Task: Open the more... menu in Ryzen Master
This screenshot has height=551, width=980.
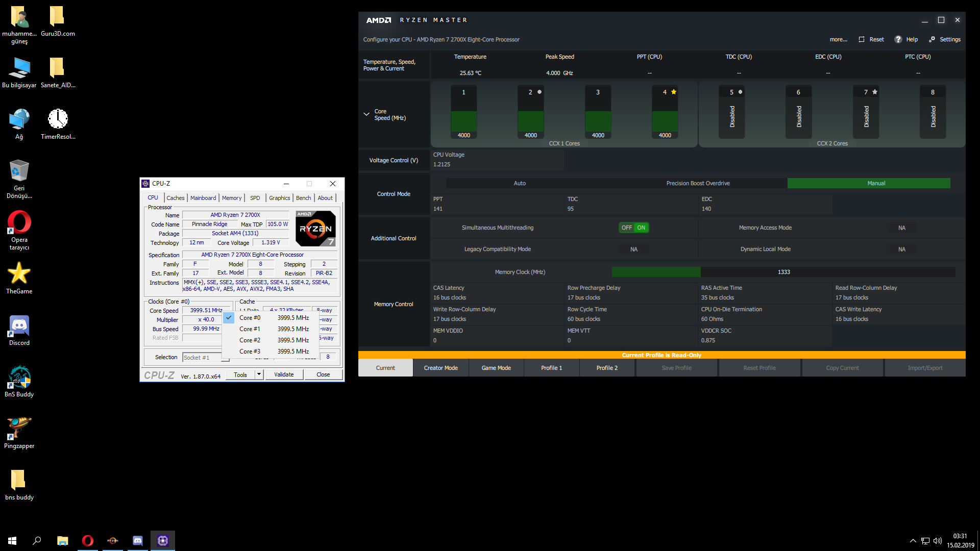Action: 838,39
